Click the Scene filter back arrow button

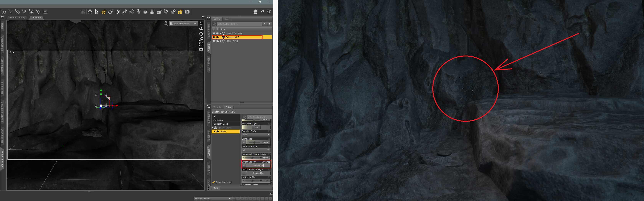(x=264, y=24)
